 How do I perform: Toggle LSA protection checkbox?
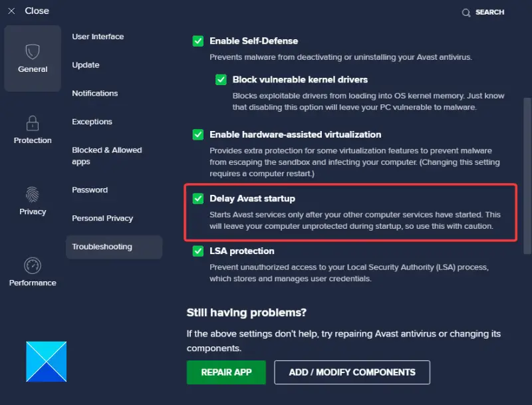click(198, 251)
